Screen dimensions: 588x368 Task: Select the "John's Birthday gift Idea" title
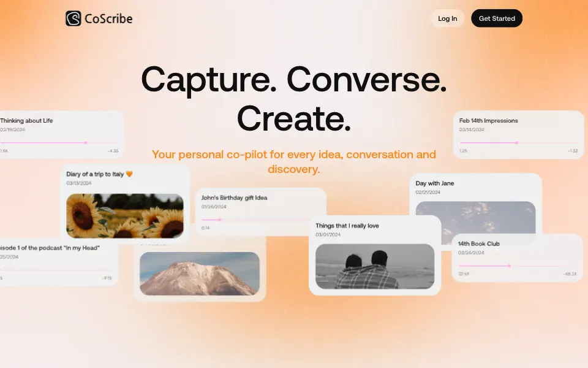234,197
